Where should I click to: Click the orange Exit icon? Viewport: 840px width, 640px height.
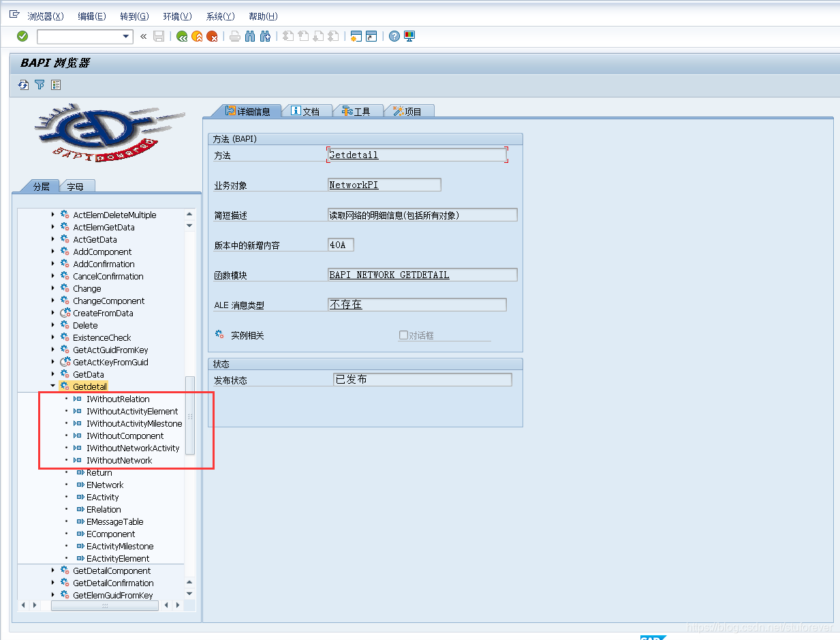coord(197,36)
